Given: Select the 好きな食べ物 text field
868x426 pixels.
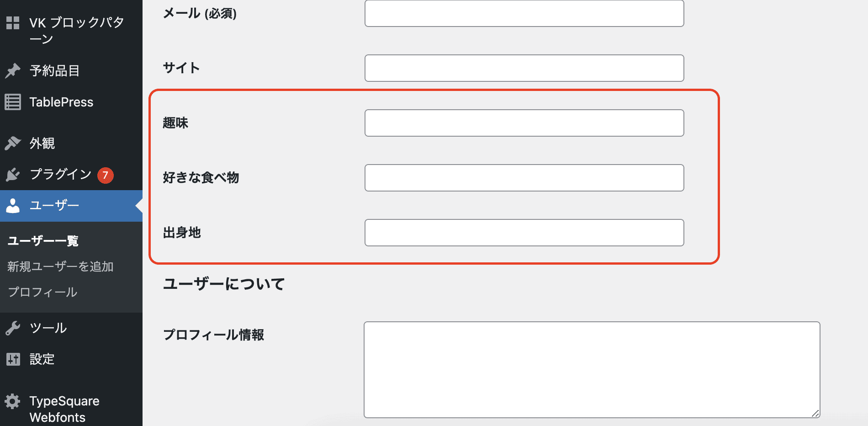Looking at the screenshot, I should (x=524, y=178).
